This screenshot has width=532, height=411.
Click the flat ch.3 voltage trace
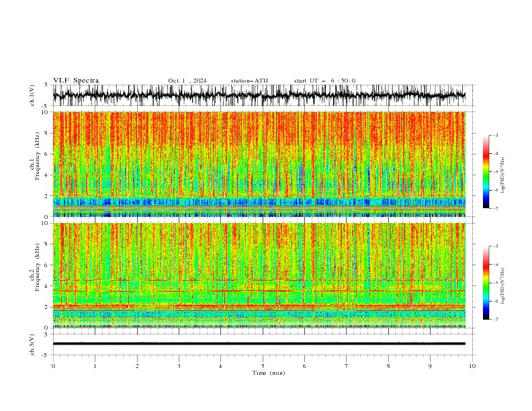(259, 344)
